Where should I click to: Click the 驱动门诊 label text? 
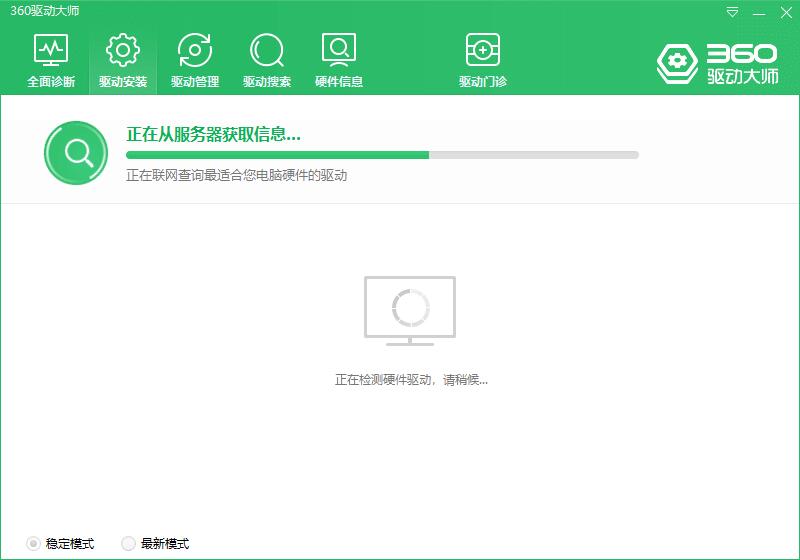[483, 82]
